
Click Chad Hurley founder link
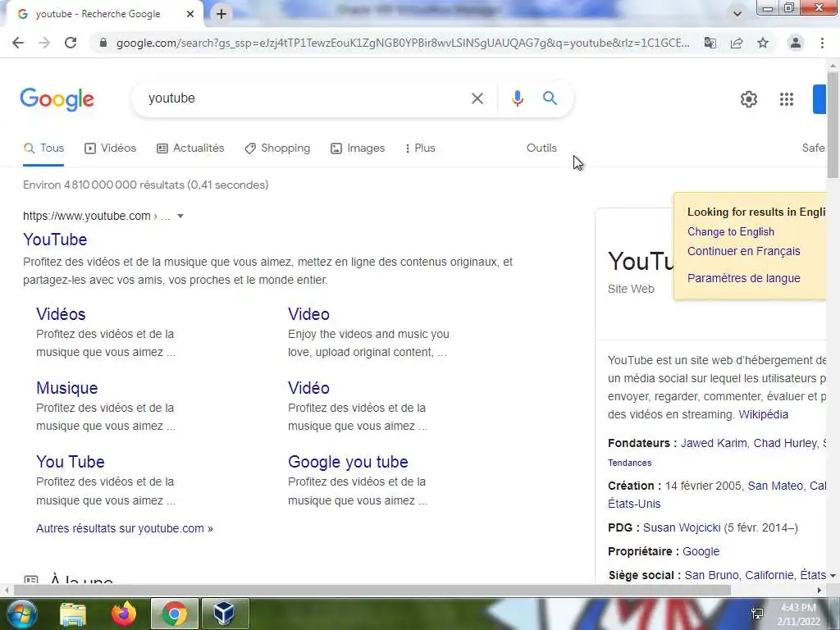(785, 443)
